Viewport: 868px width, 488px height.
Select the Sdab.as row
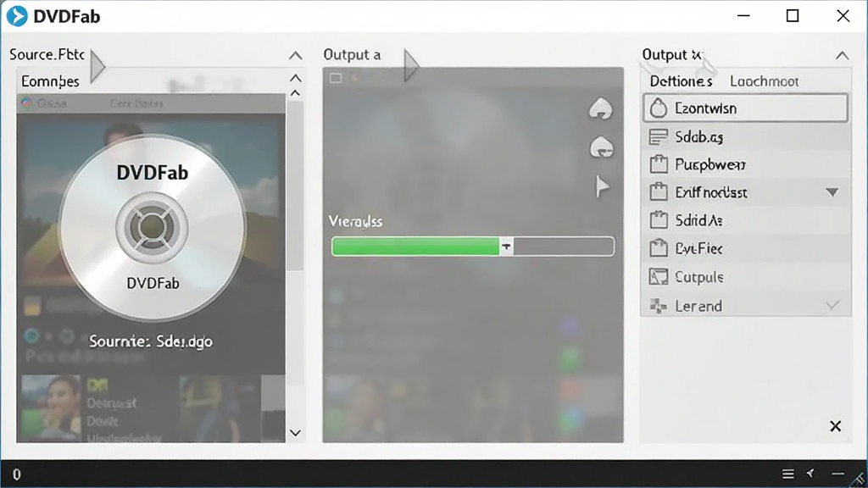point(745,136)
